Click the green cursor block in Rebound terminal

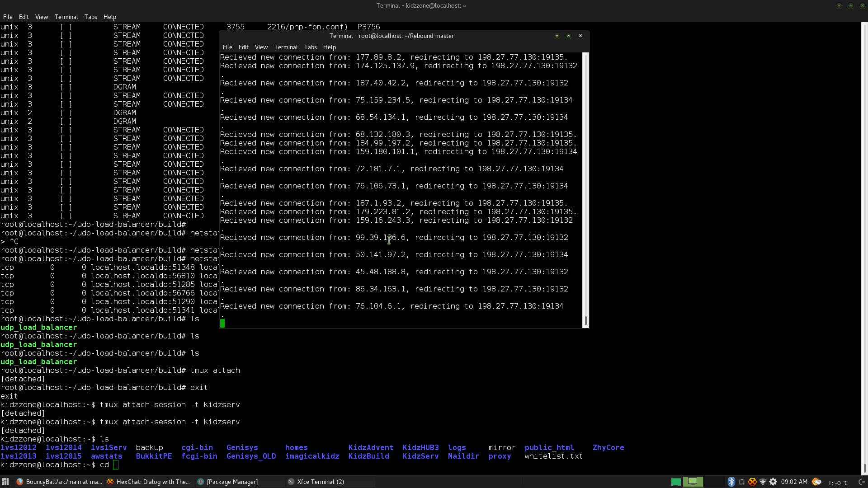pos(222,323)
